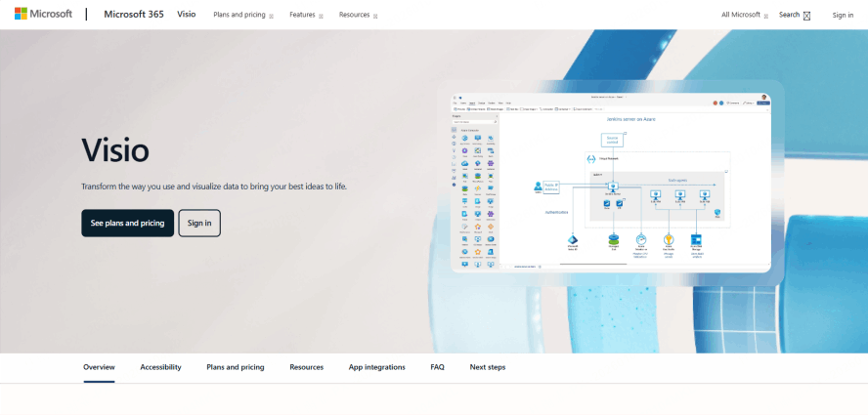Select the Next steps tab
This screenshot has height=415, width=868.
tap(488, 367)
